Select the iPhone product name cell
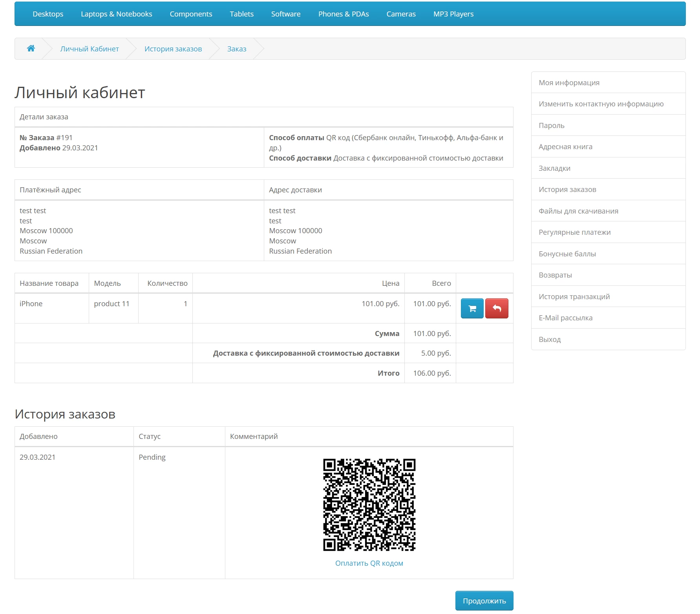This screenshot has width=700, height=614. point(52,308)
